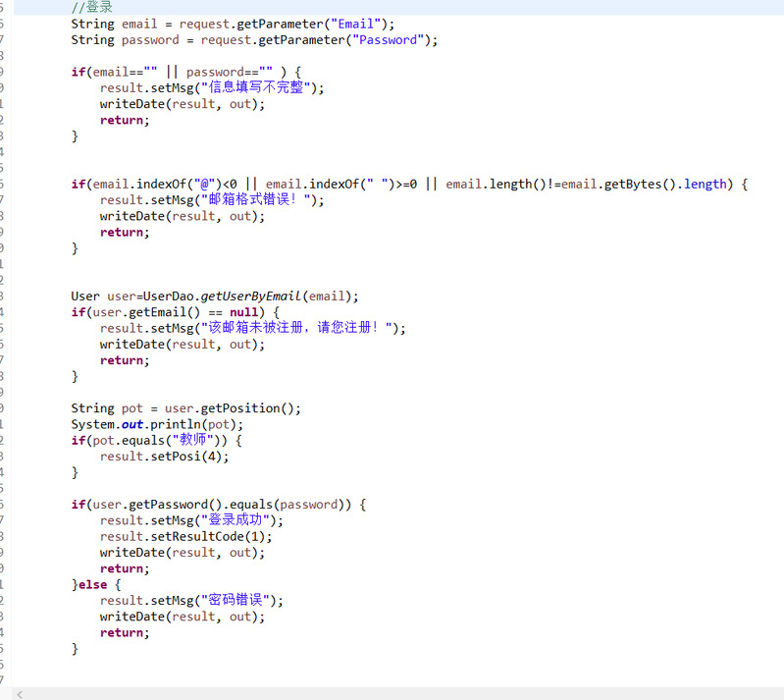Click the "信息填写不完整" message string
This screenshot has width=784, height=700.
256,87
